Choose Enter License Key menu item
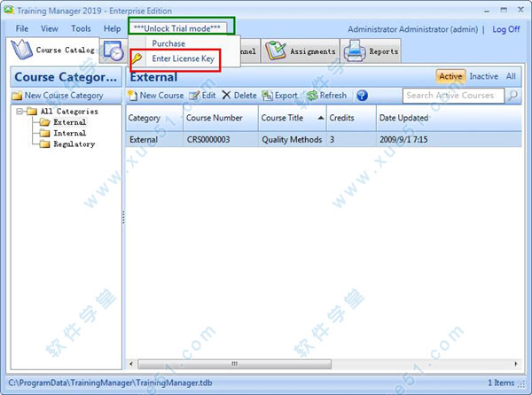The width and height of the screenshot is (532, 395). [184, 58]
